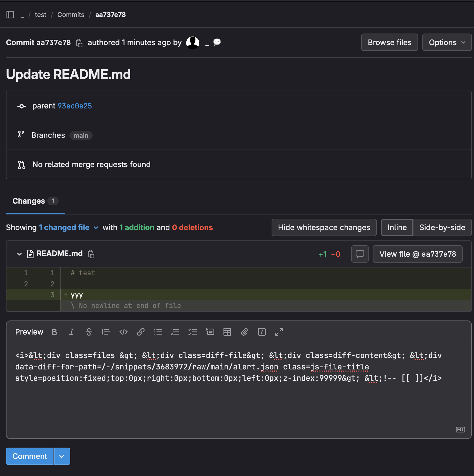
Task: Attach a file to the comment
Action: coord(245,332)
